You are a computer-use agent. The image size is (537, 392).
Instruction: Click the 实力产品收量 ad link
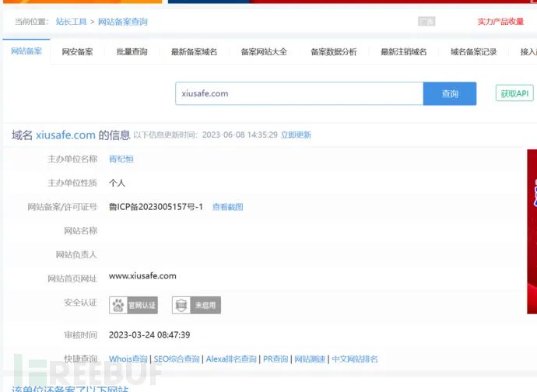tap(500, 22)
